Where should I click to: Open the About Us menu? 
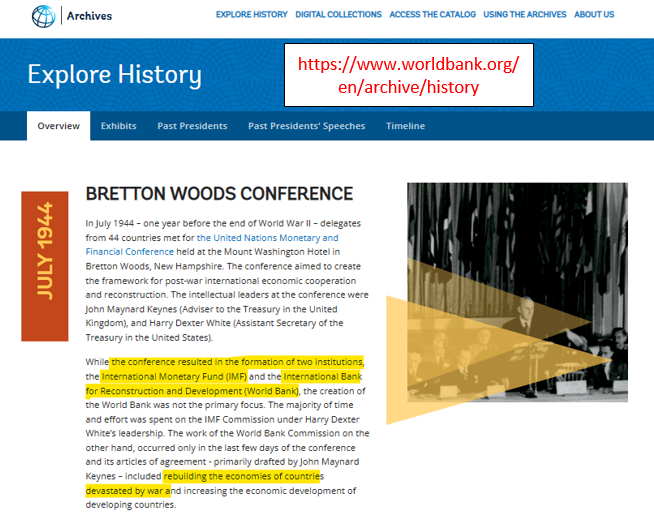(594, 15)
